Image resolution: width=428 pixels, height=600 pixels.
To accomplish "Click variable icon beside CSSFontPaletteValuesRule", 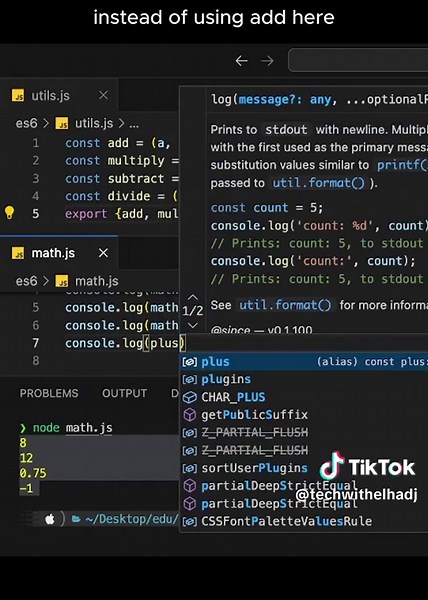I will click(x=189, y=521).
